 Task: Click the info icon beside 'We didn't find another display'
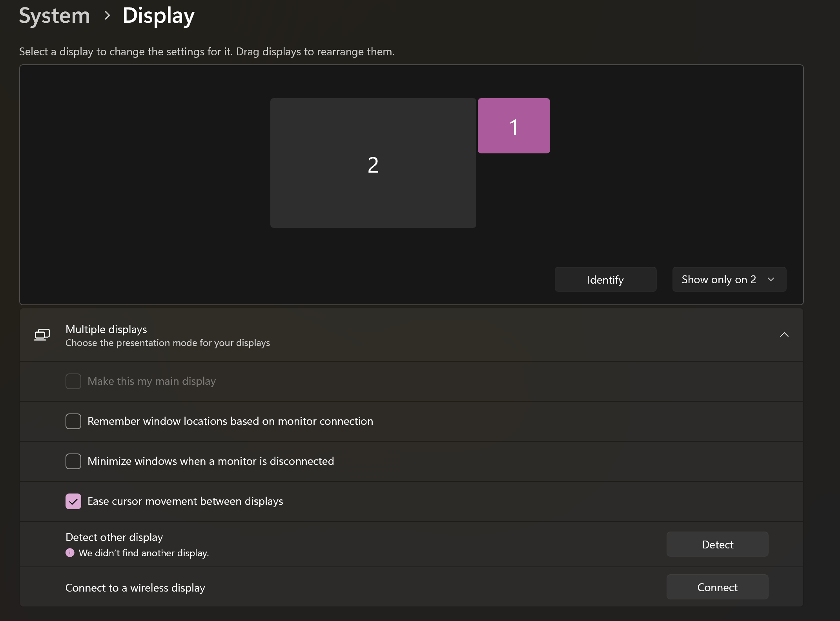pyautogui.click(x=70, y=553)
